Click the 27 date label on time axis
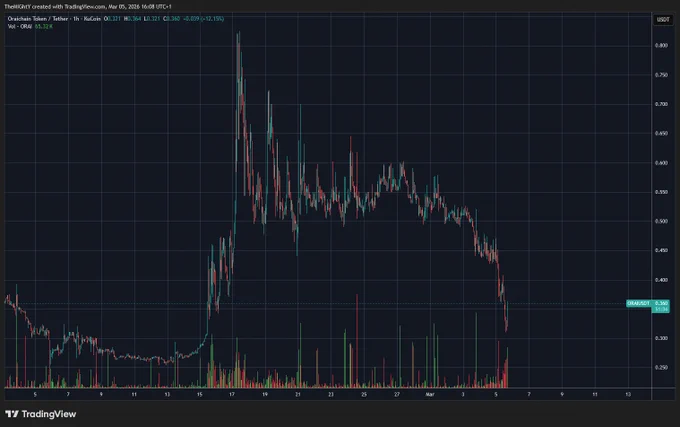Viewport: 680px width, 427px height. click(397, 394)
